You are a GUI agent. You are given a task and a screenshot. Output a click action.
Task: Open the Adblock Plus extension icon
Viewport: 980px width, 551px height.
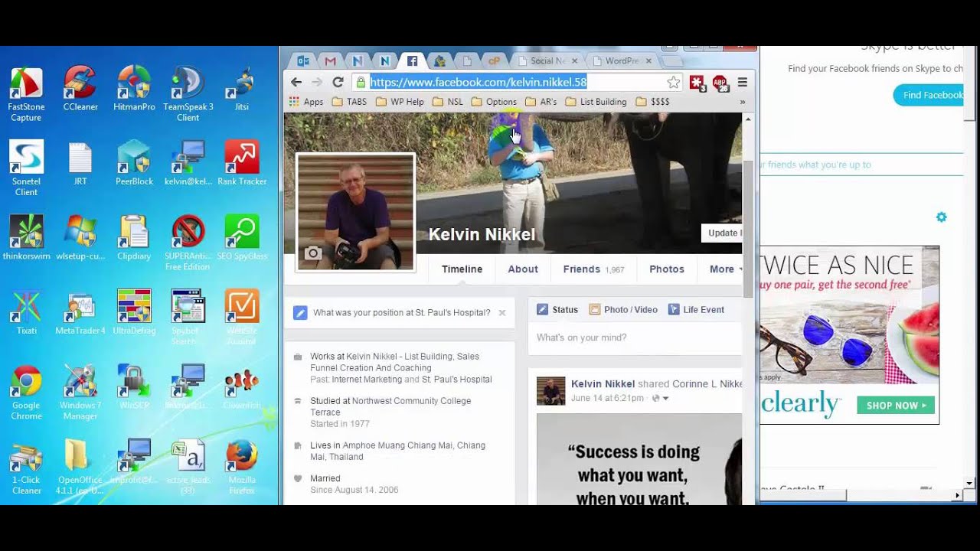point(720,83)
